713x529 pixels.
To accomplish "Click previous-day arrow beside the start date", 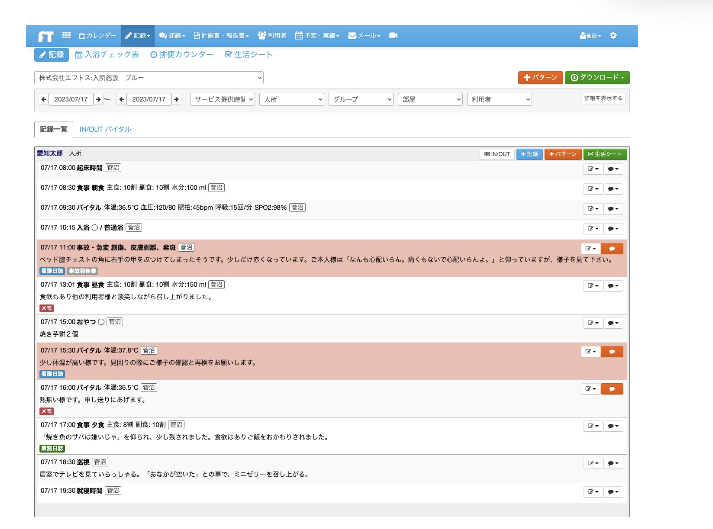I will (44, 99).
